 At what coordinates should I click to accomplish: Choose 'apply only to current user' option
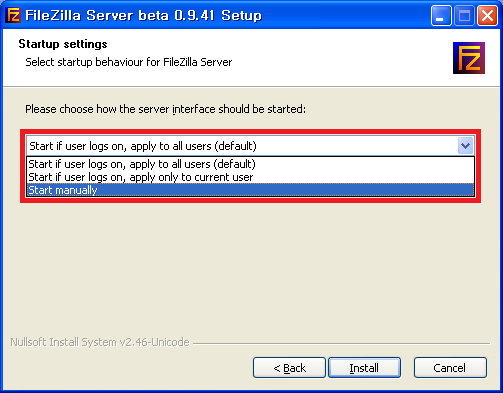250,177
